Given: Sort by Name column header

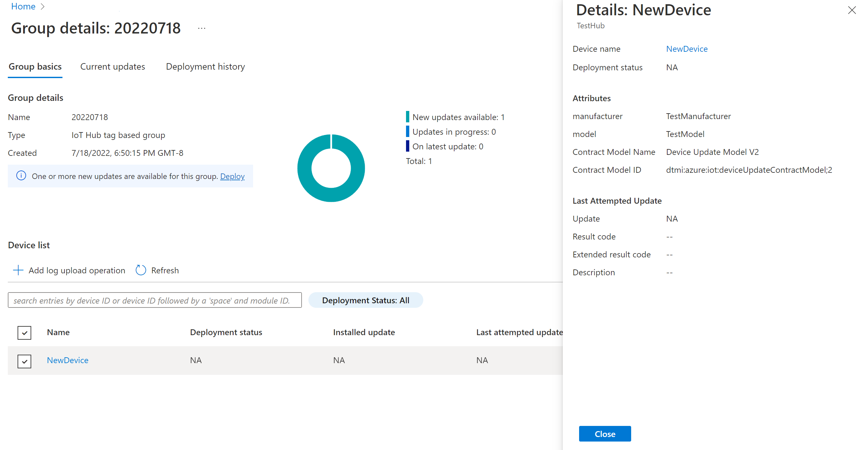Looking at the screenshot, I should pyautogui.click(x=58, y=332).
